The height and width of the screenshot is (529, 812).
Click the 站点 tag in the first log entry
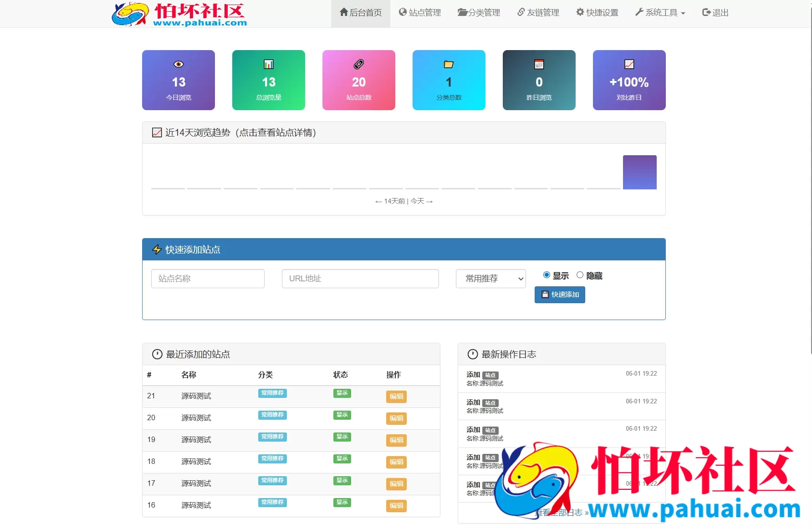pyautogui.click(x=490, y=375)
